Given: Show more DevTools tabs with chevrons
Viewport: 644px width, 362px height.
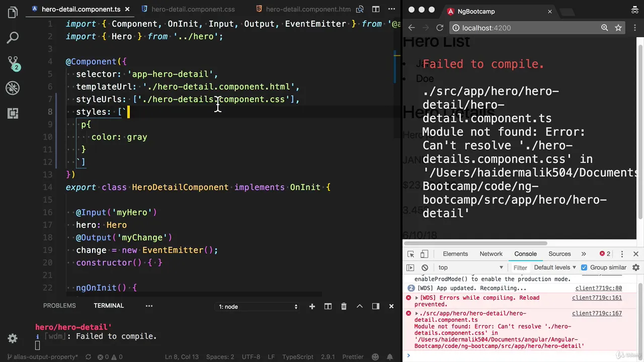Looking at the screenshot, I should [584, 254].
